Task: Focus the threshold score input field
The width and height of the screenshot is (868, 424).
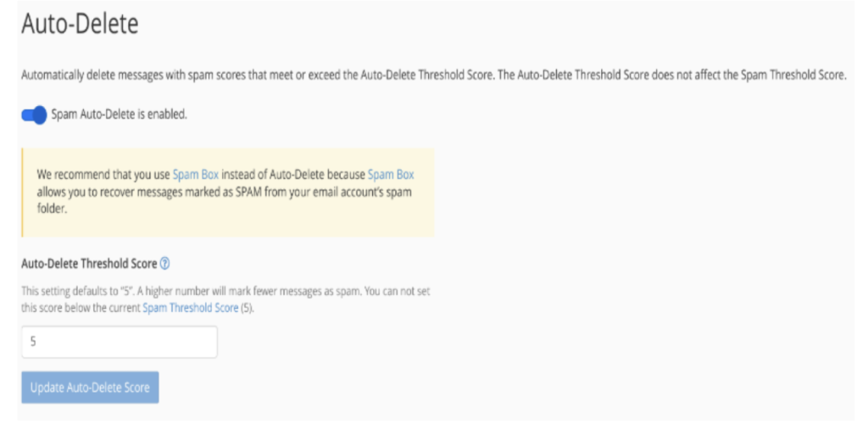Action: (x=120, y=342)
